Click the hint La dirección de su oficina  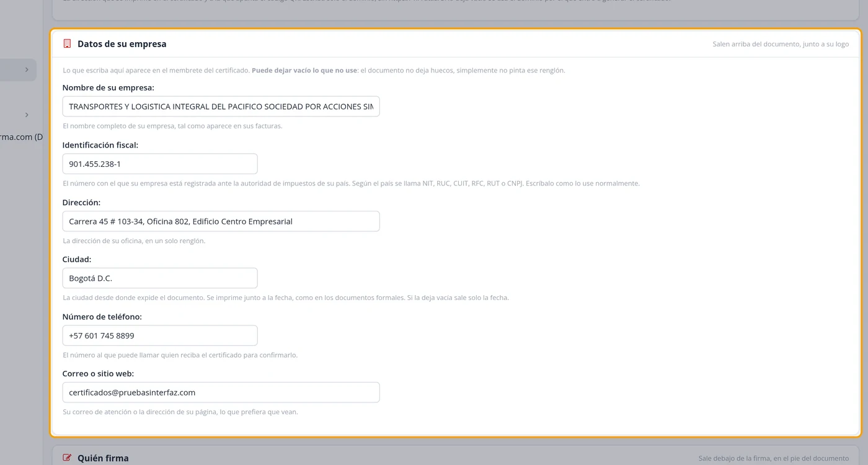[134, 241]
